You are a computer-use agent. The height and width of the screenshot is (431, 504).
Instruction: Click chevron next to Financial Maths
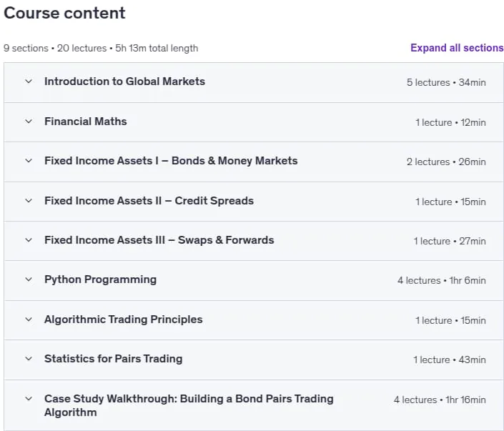(29, 122)
